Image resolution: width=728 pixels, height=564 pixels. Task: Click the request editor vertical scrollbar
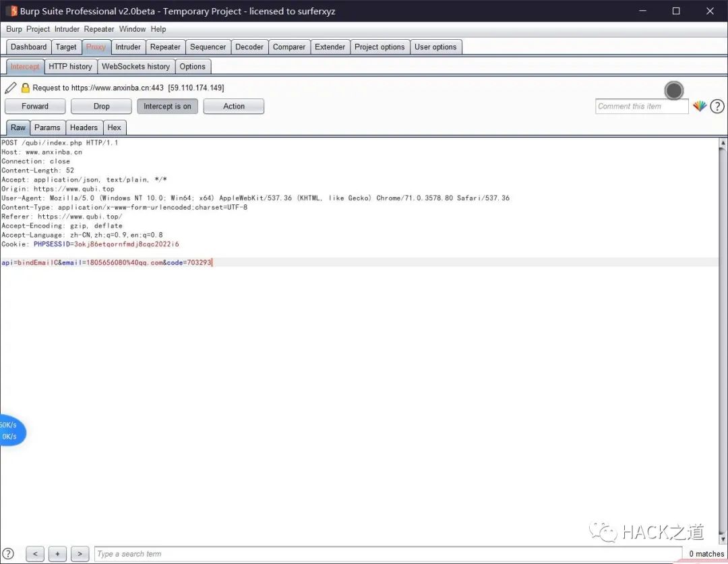coord(723,341)
